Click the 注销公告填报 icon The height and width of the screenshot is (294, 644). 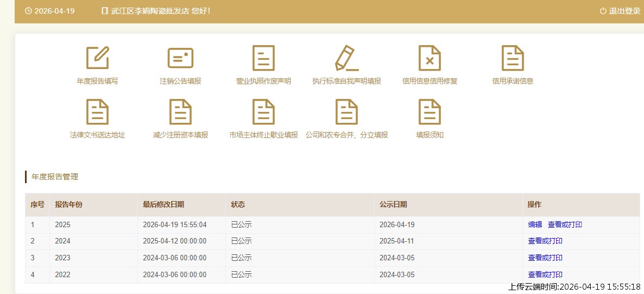tap(180, 58)
